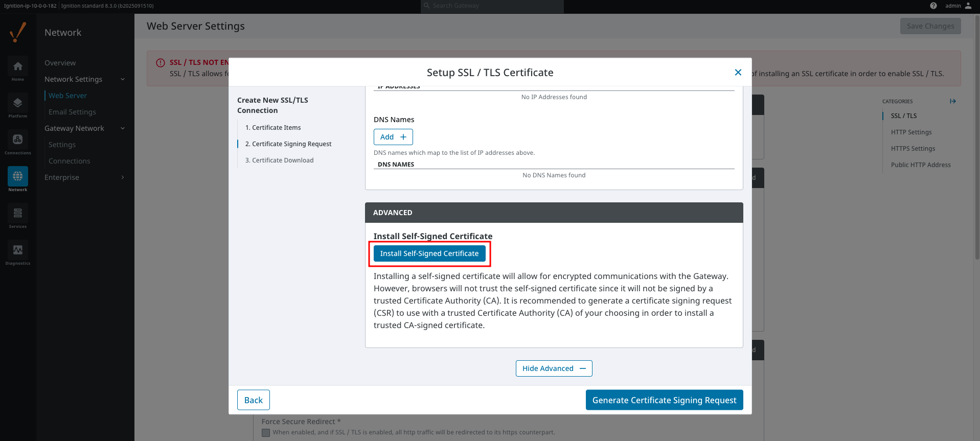The image size is (980, 441).
Task: Click Install Self-Signed Certificate button
Action: (x=429, y=253)
